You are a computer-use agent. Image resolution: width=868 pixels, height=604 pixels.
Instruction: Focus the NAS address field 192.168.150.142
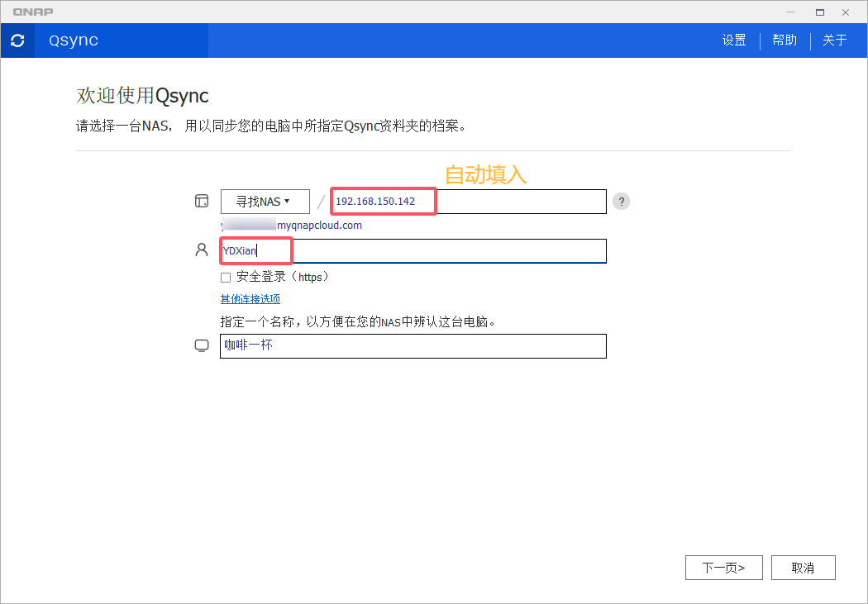469,202
